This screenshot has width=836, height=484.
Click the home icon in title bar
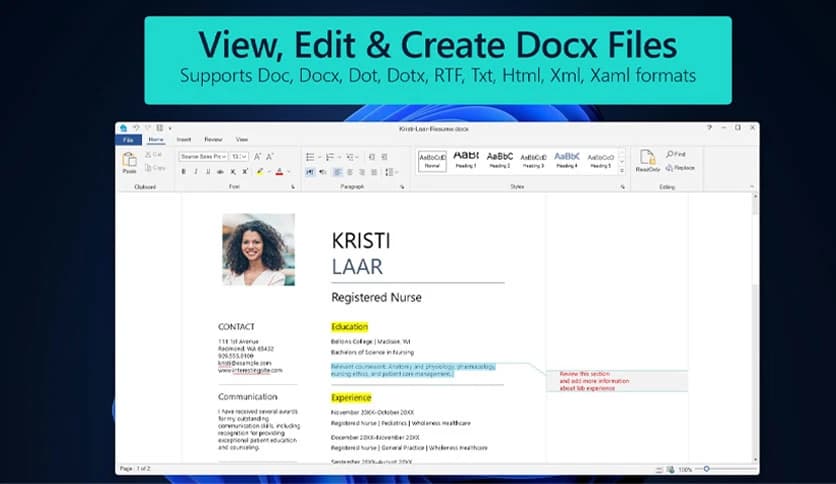[124, 128]
